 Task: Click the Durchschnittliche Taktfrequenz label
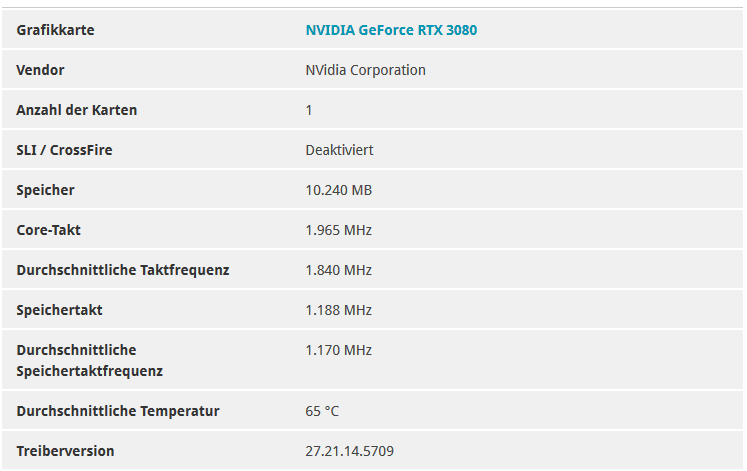click(x=123, y=270)
